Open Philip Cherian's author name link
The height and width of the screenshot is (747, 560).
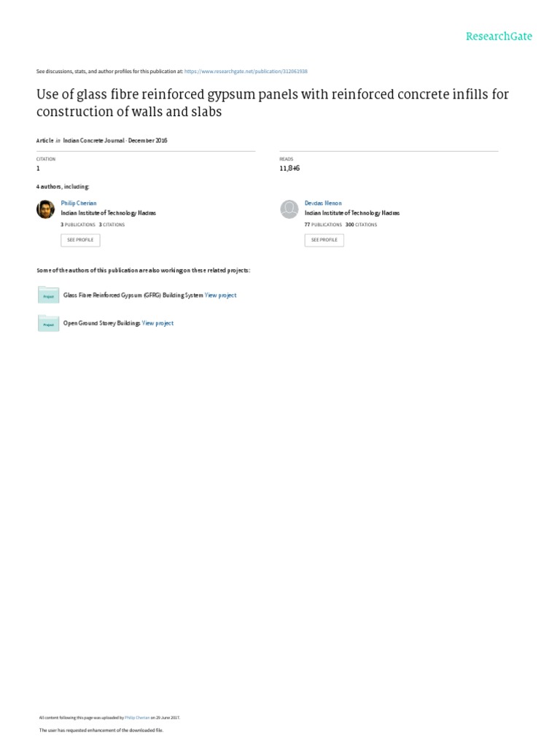[x=79, y=204]
